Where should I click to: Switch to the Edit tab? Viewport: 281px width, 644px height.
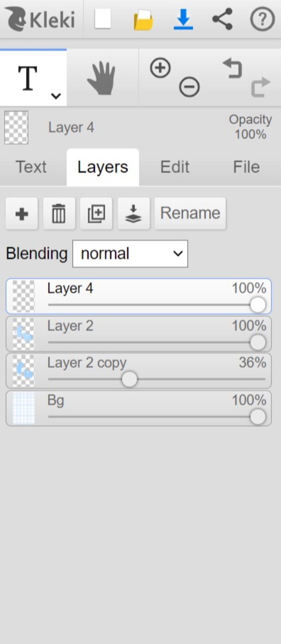[175, 167]
